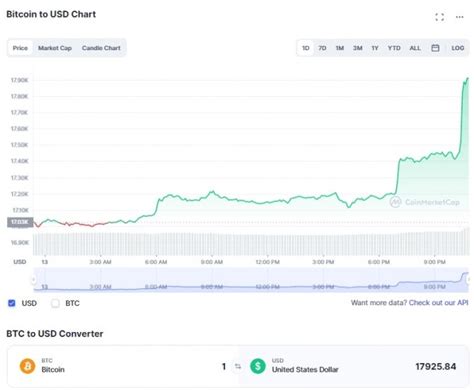Screen dimensions: 474x390
Task: Select the 1Y time range
Action: (375, 48)
